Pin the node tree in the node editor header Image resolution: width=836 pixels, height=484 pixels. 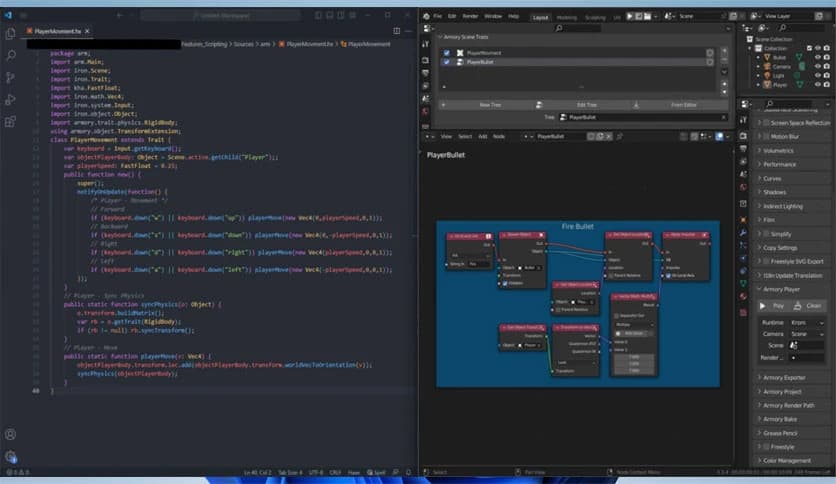coord(620,136)
